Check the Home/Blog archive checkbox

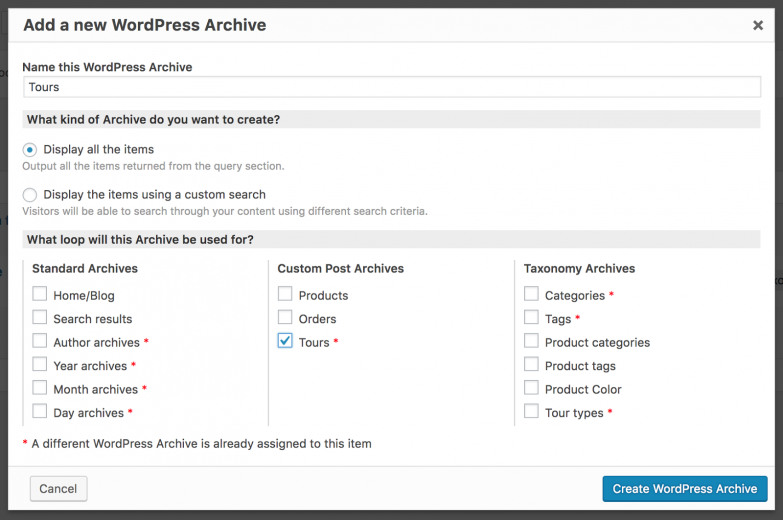(39, 294)
